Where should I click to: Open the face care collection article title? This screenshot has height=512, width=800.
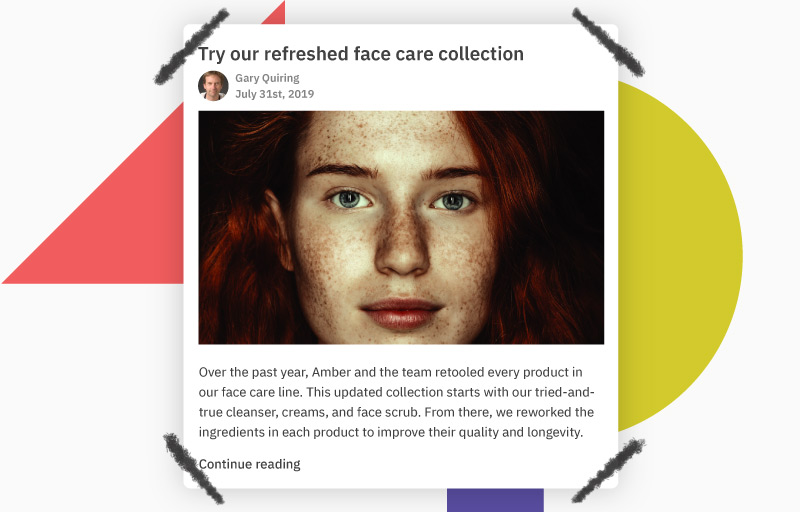(361, 54)
